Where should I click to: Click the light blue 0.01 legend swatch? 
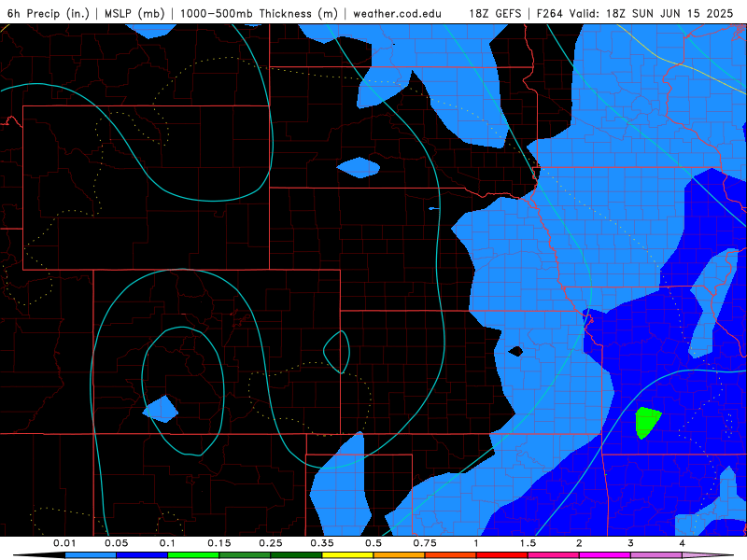point(91,555)
